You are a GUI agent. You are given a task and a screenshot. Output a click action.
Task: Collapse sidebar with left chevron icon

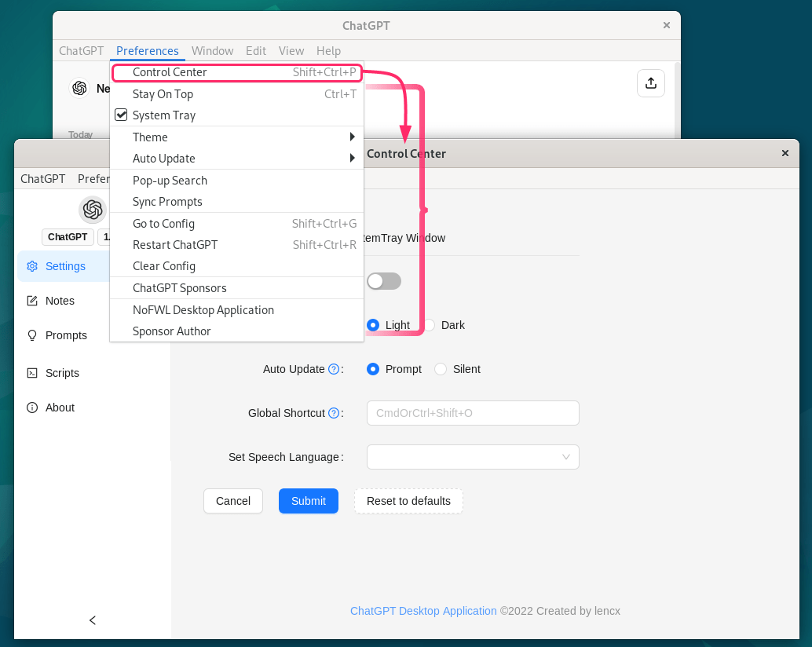pos(93,620)
